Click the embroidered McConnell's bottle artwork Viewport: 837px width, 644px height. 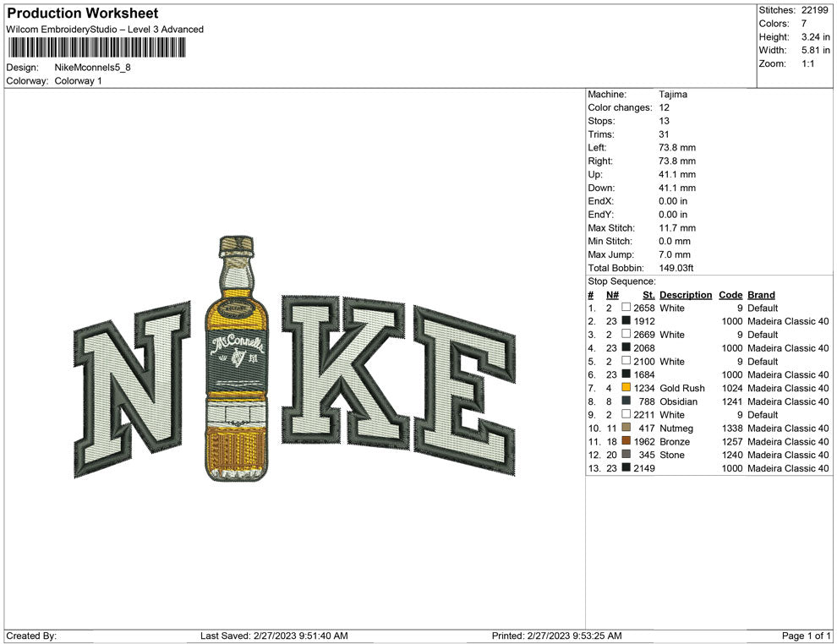[237, 358]
